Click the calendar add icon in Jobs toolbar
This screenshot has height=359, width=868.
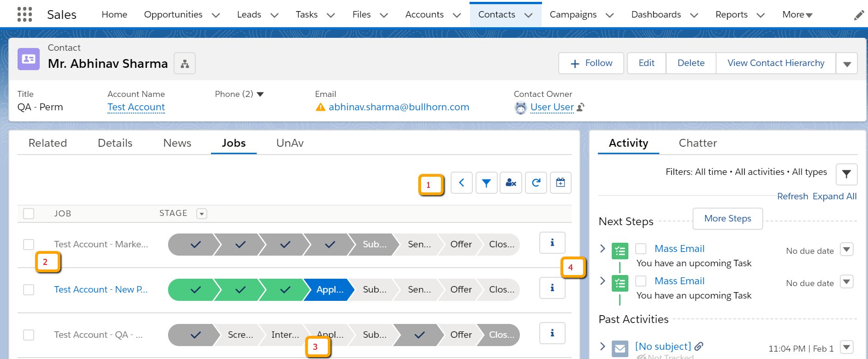tap(560, 183)
